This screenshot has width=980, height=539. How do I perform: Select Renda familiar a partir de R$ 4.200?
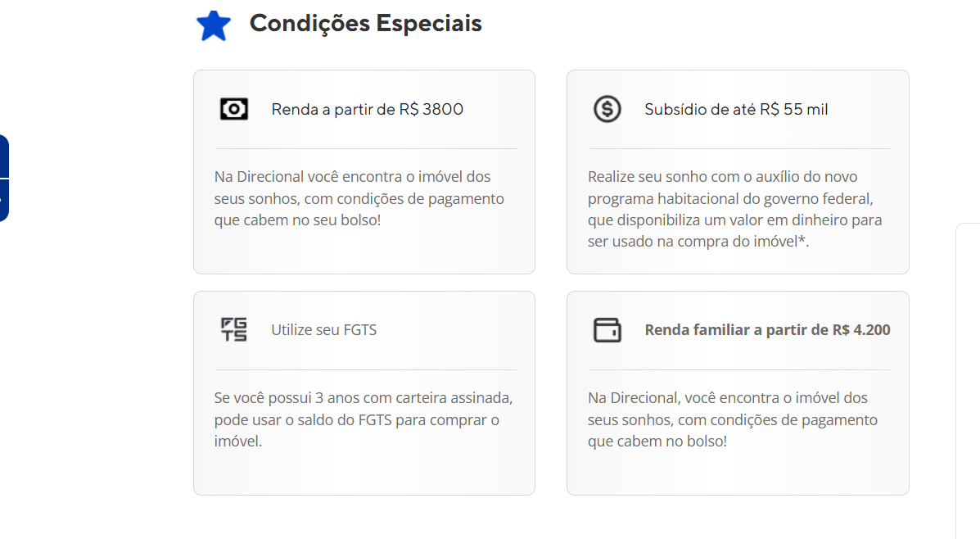tap(767, 330)
